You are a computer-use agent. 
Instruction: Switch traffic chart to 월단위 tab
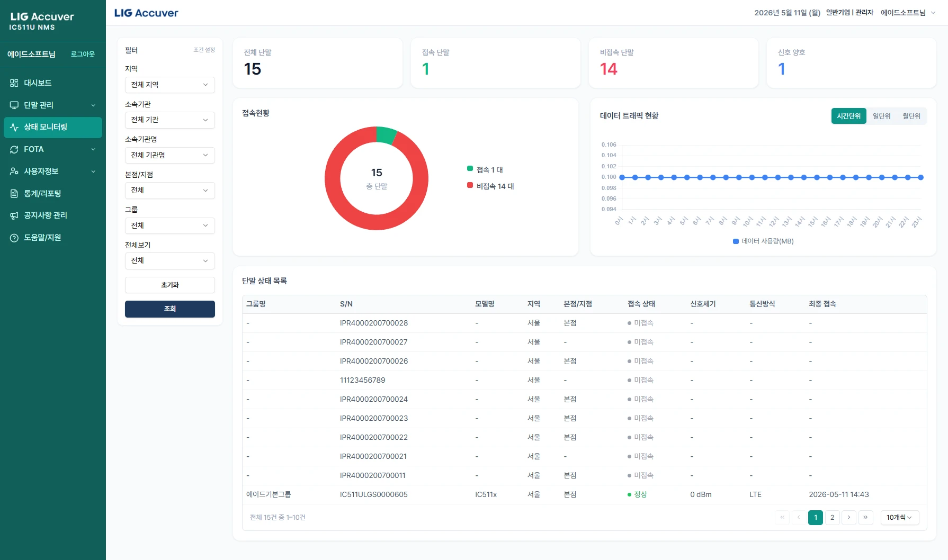pos(911,116)
